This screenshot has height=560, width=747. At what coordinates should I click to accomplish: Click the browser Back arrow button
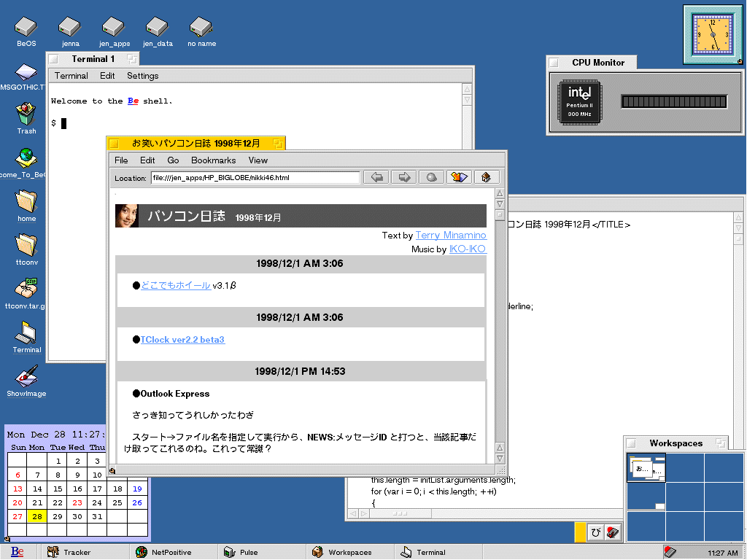point(376,177)
